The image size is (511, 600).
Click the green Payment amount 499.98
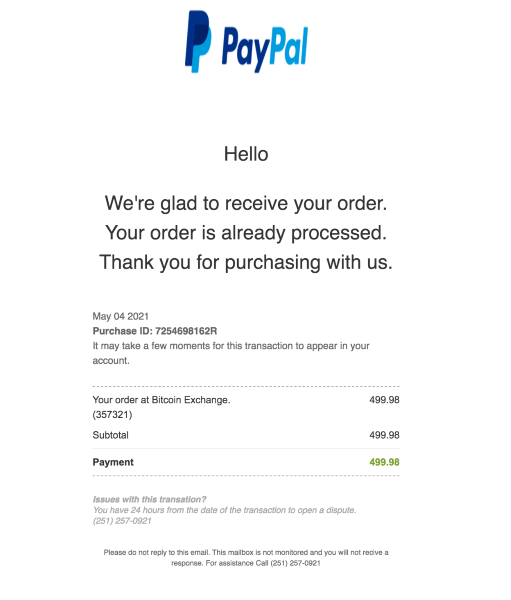coord(384,462)
